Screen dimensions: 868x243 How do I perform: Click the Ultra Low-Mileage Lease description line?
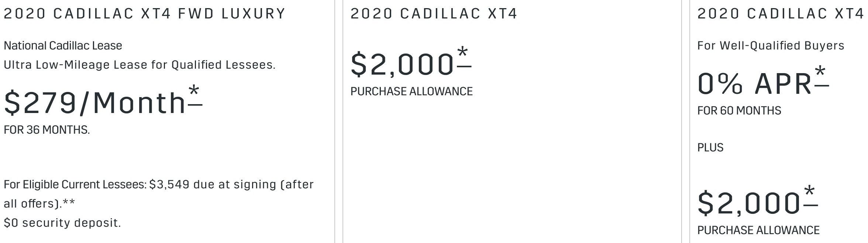139,65
